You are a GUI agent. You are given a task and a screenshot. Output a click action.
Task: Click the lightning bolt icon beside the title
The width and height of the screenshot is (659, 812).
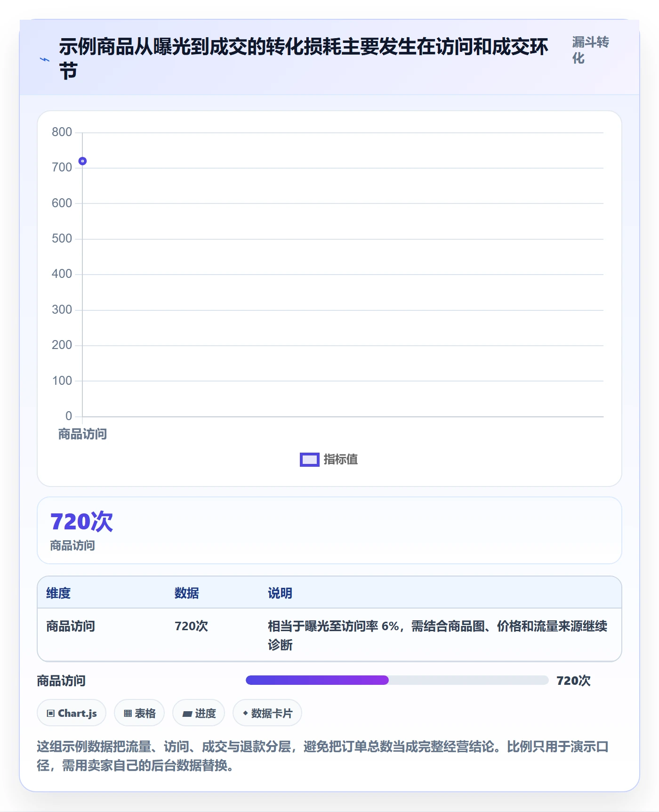click(x=45, y=60)
